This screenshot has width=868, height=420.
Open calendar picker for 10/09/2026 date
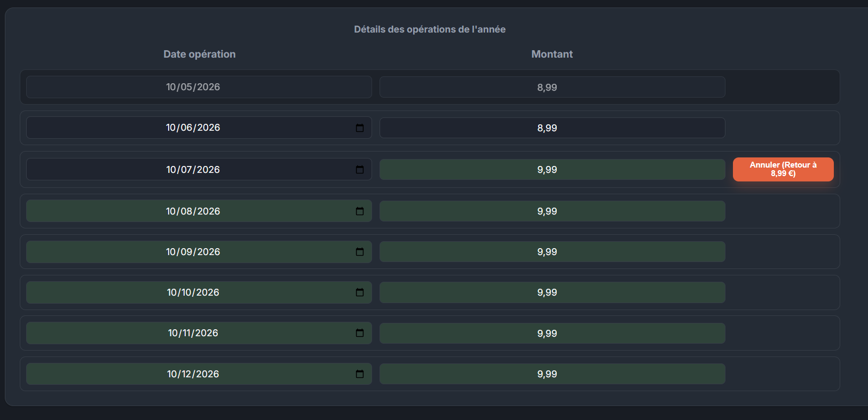(360, 252)
